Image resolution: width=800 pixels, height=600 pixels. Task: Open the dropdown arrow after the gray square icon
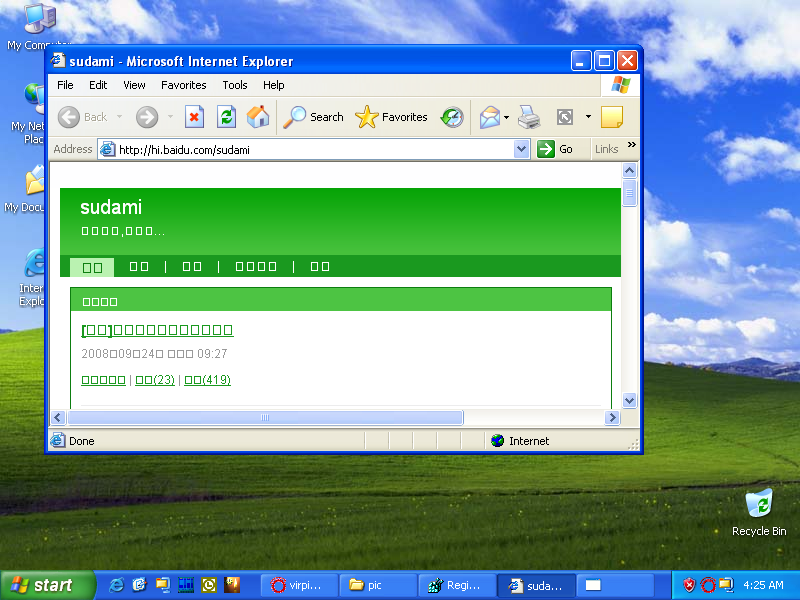(x=588, y=117)
